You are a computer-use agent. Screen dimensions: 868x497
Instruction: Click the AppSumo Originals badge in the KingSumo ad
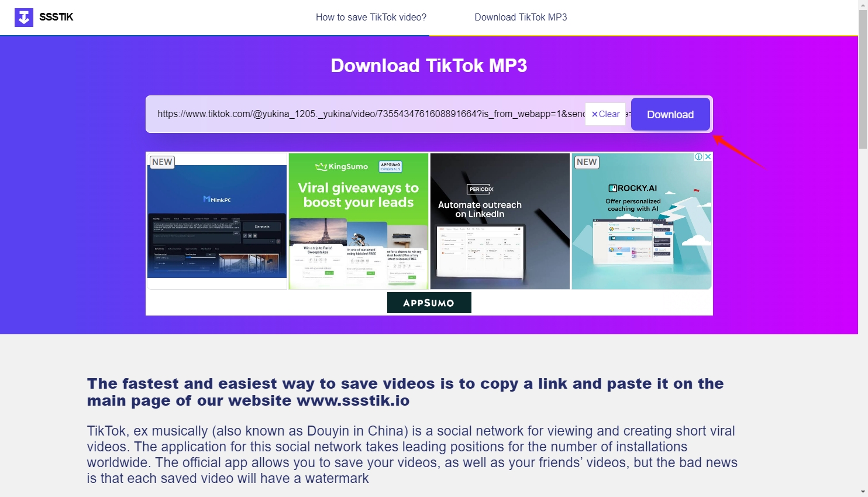tap(391, 167)
